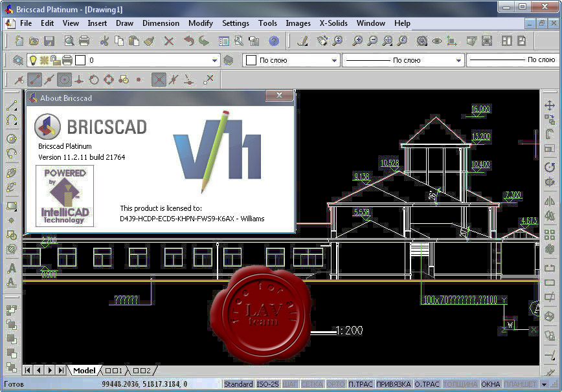Go to first layout tab arrow

[28, 370]
